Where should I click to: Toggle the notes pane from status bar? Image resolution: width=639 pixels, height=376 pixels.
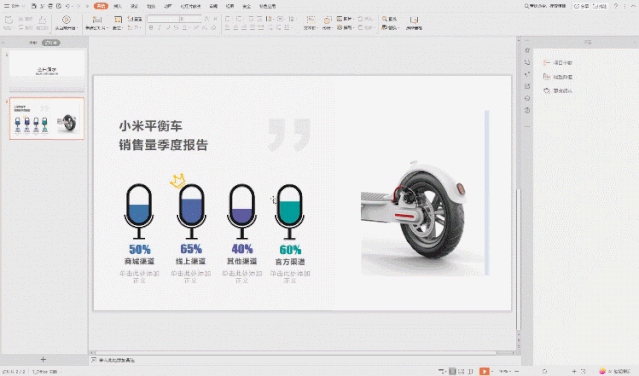(x=442, y=371)
